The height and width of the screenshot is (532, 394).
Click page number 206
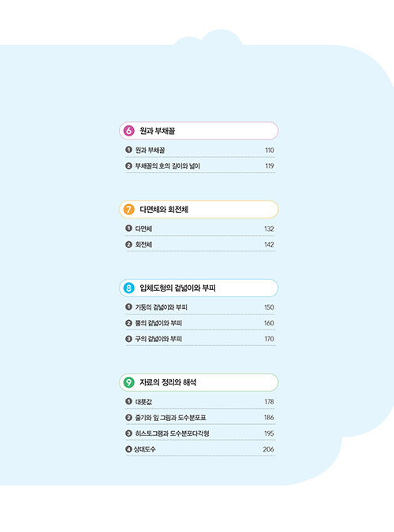[x=269, y=449]
